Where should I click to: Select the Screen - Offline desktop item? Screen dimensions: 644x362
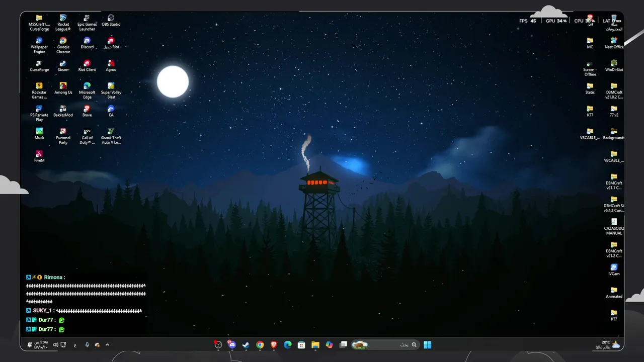click(590, 68)
